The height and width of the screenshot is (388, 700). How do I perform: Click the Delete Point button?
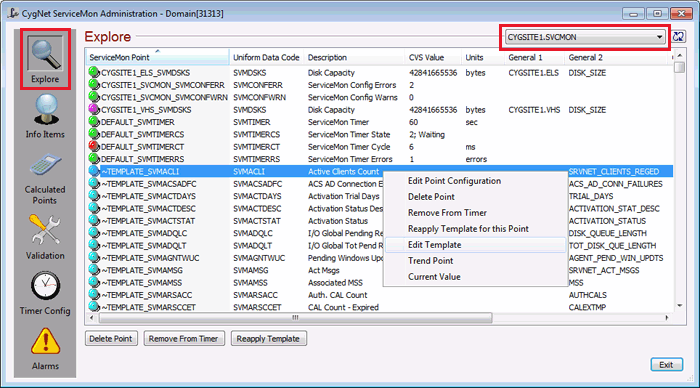coord(111,338)
